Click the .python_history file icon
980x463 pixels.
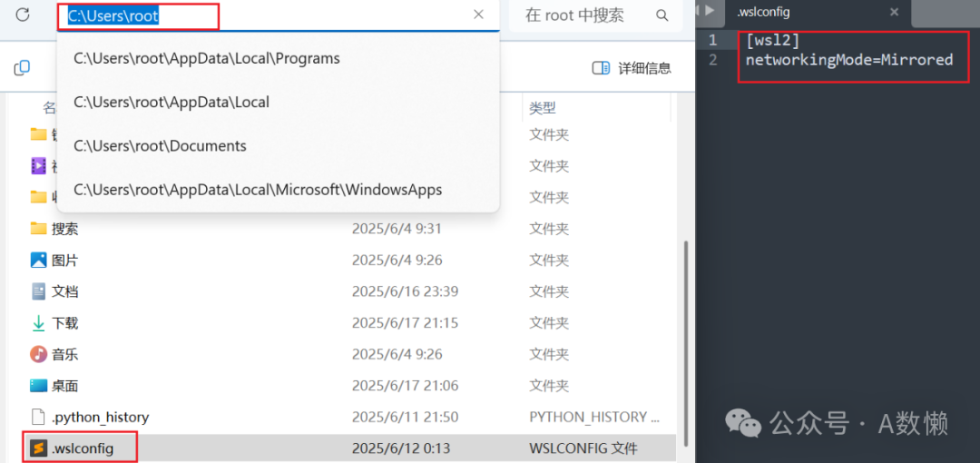tap(39, 417)
